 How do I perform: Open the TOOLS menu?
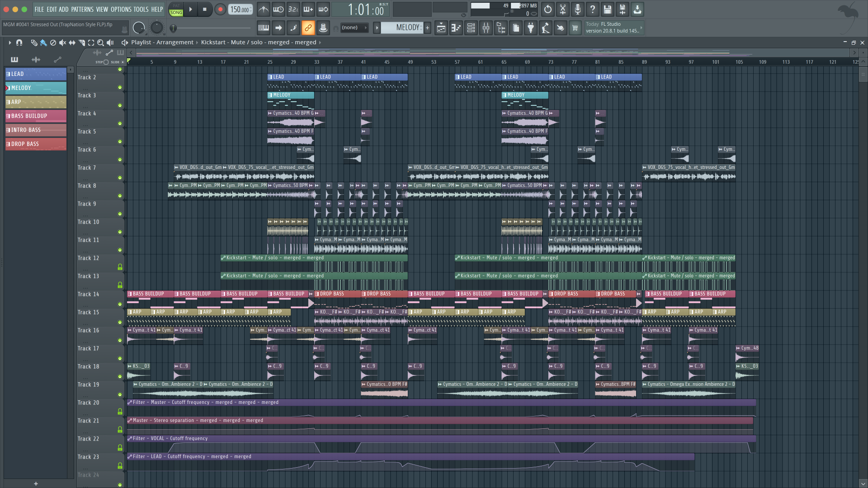click(x=141, y=9)
